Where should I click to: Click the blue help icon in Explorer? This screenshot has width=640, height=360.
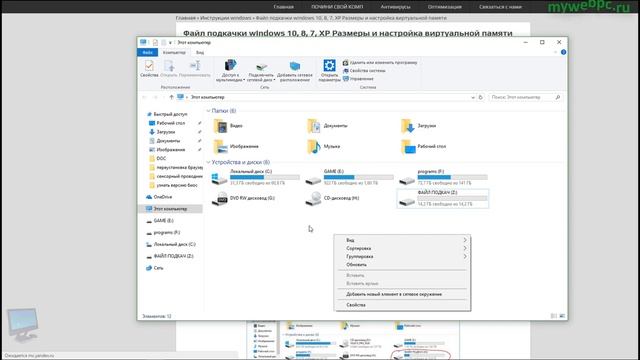pyautogui.click(x=563, y=52)
